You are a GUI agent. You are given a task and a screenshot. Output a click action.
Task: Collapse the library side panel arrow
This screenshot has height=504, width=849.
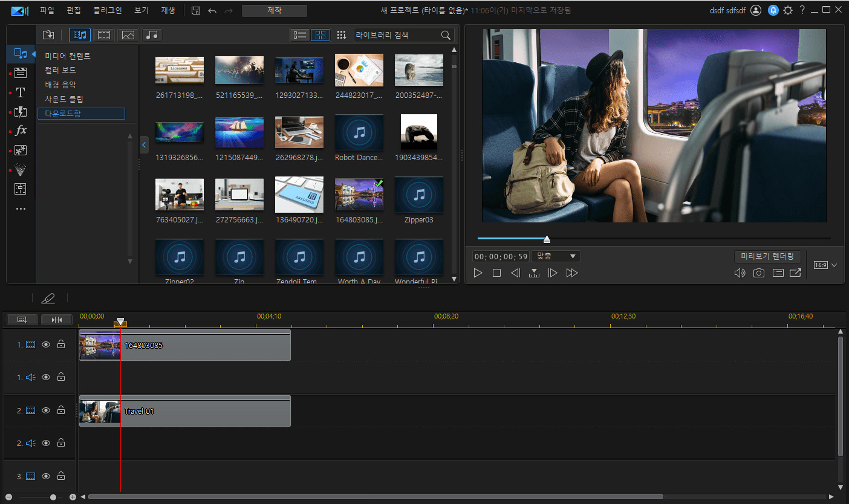[144, 145]
